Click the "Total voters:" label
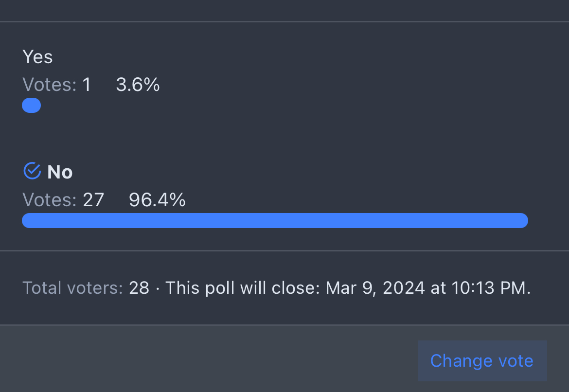This screenshot has height=392, width=569. [72, 288]
